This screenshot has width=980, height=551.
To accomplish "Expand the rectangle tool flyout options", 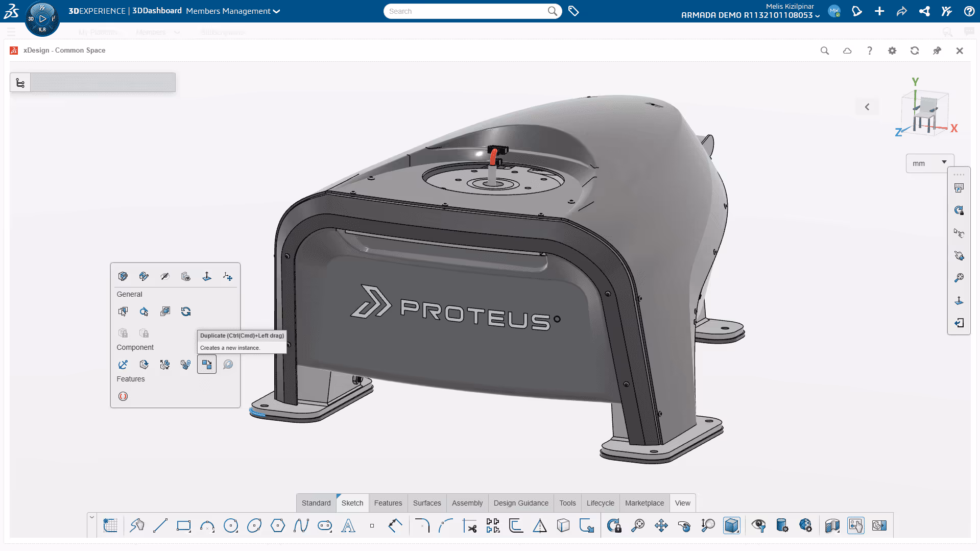I will 190,532.
